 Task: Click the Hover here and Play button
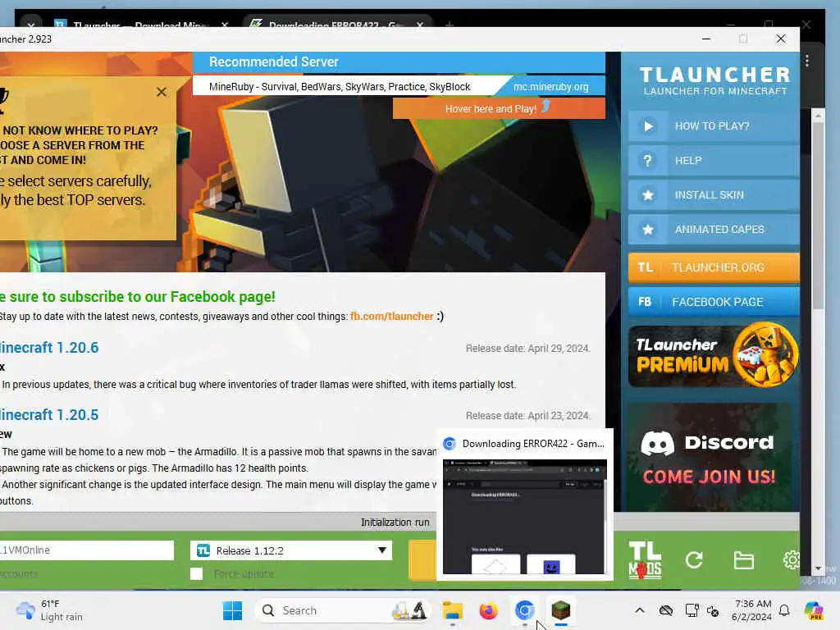499,108
